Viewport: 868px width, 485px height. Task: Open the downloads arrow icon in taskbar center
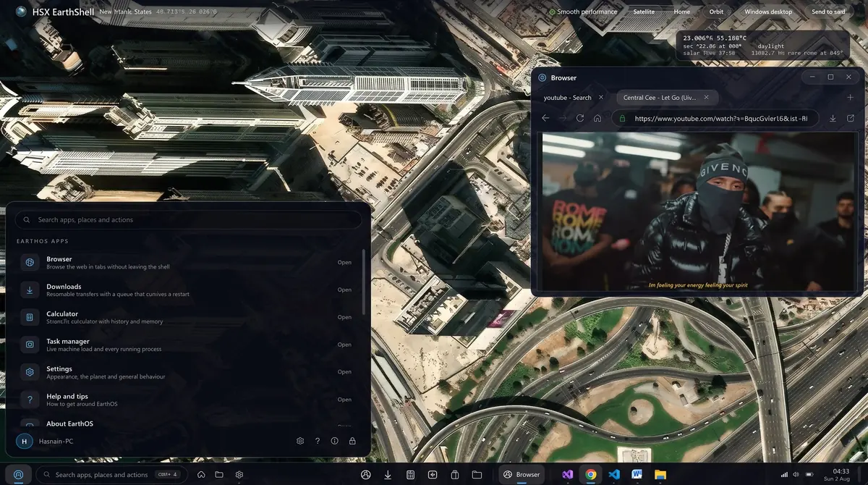(388, 475)
